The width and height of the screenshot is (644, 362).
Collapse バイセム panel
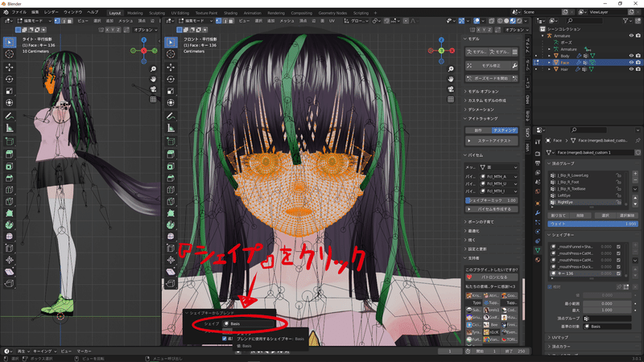pyautogui.click(x=476, y=155)
